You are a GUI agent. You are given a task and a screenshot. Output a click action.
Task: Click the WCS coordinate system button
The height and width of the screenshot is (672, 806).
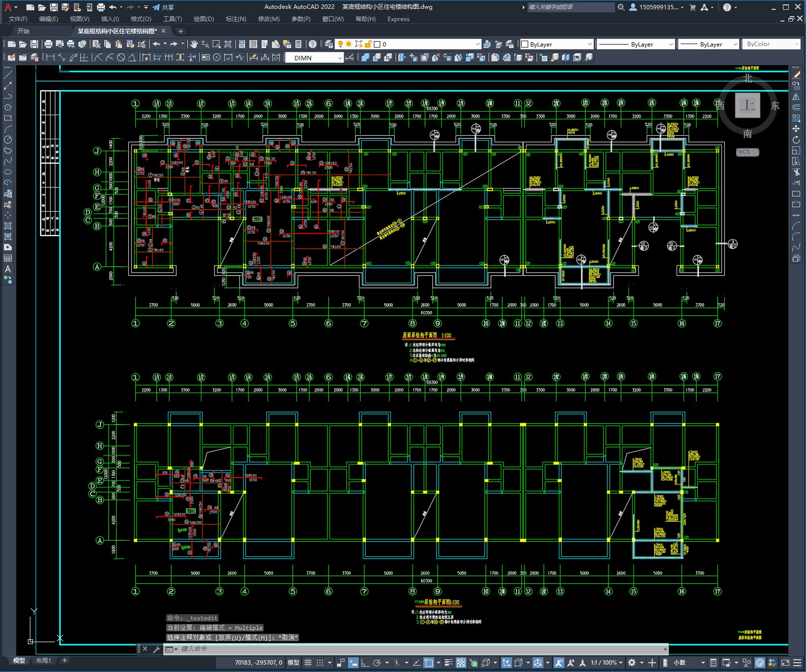pos(747,152)
